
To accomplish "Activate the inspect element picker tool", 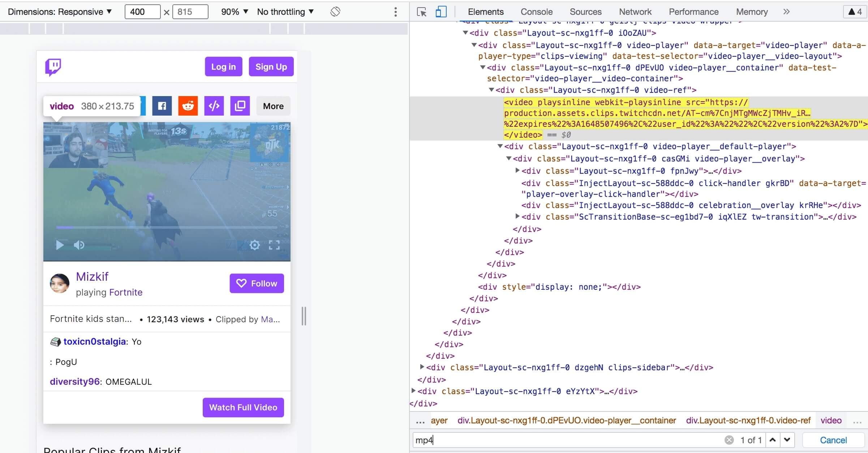I will pos(421,12).
